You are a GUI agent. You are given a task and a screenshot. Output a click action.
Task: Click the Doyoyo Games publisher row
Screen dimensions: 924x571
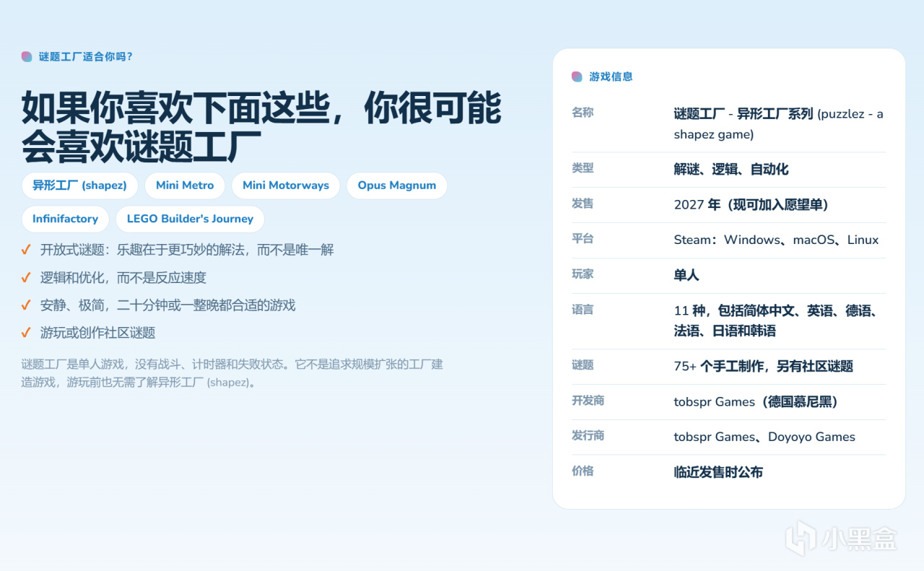[728, 437]
